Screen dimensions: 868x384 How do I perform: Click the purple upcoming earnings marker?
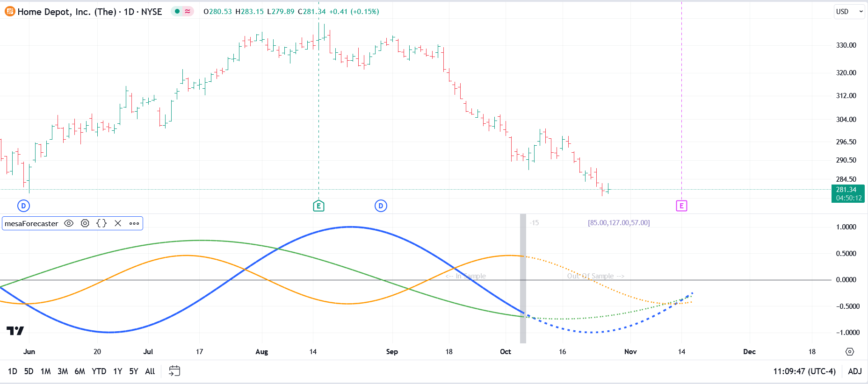pyautogui.click(x=681, y=206)
